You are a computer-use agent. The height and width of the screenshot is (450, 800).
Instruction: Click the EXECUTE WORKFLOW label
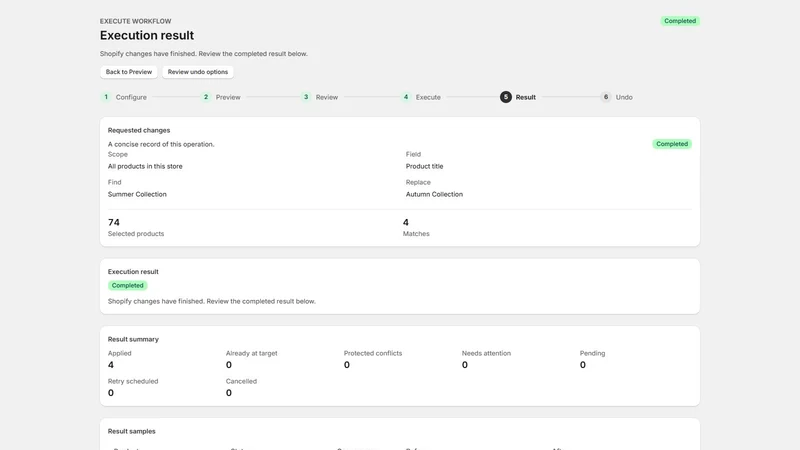click(136, 21)
